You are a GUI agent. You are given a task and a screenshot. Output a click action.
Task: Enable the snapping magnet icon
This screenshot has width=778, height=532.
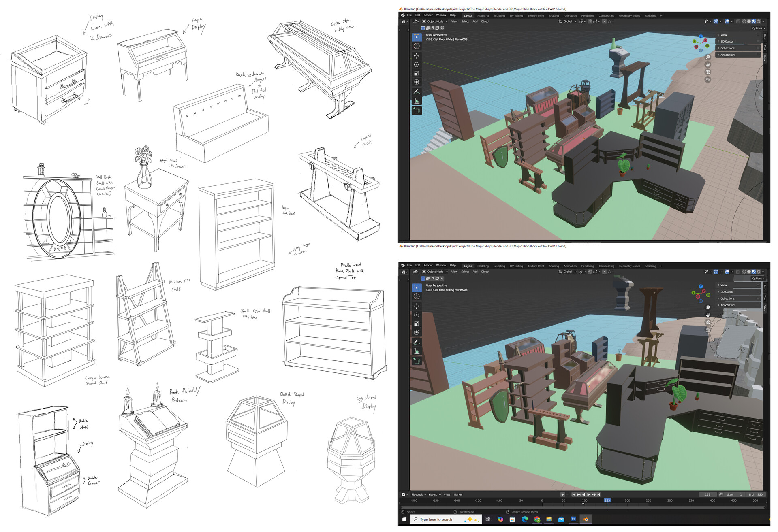[x=590, y=21]
